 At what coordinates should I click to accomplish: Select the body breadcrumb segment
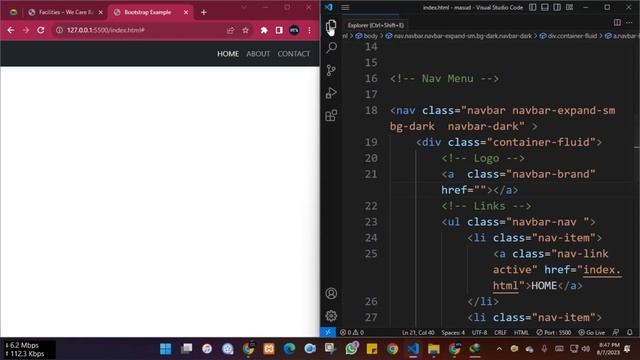(x=367, y=36)
